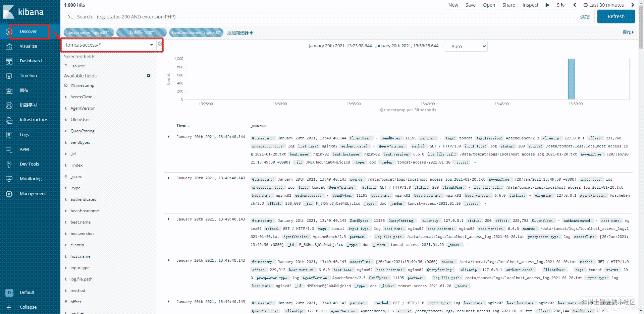Image resolution: width=644 pixels, height=314 pixels.
Task: Toggle the beat.name nginx01 filter pill
Action: click(89, 33)
